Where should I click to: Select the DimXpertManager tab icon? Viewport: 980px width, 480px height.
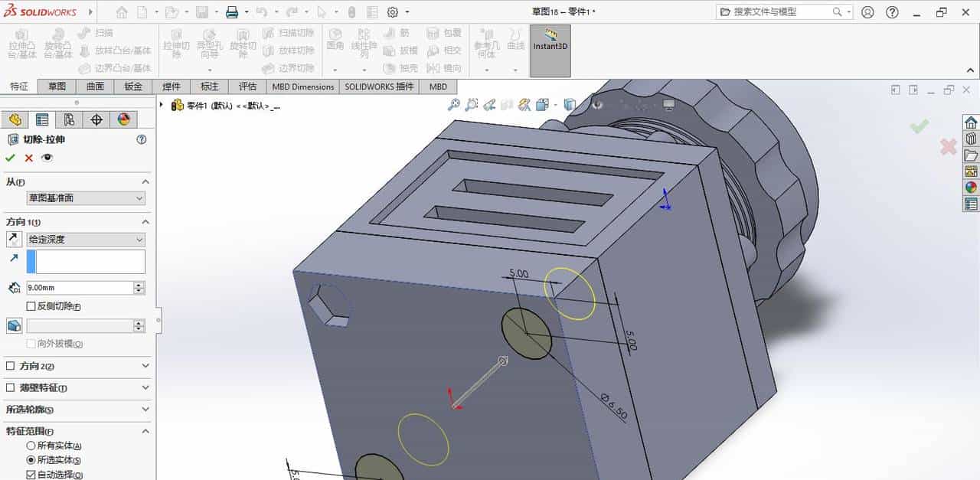[96, 119]
